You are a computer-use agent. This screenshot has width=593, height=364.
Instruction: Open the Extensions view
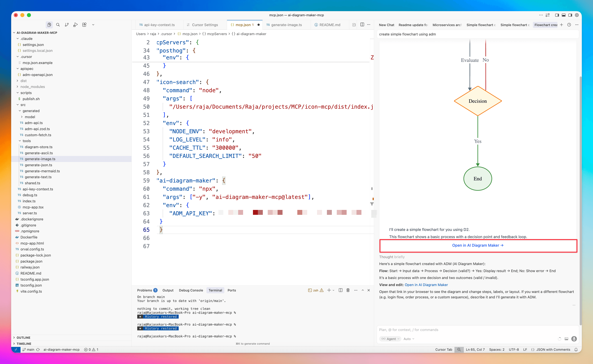pyautogui.click(x=84, y=25)
